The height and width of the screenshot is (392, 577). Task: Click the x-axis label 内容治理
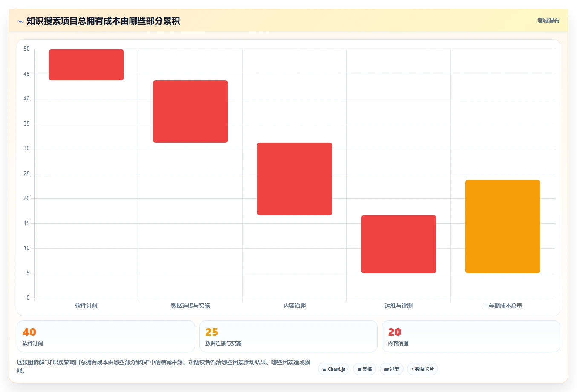point(294,306)
